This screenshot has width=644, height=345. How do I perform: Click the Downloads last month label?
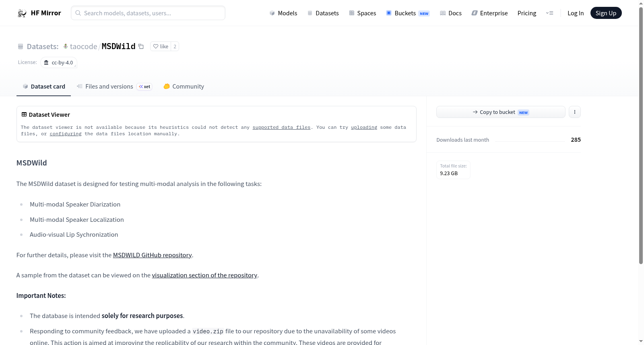coord(463,140)
